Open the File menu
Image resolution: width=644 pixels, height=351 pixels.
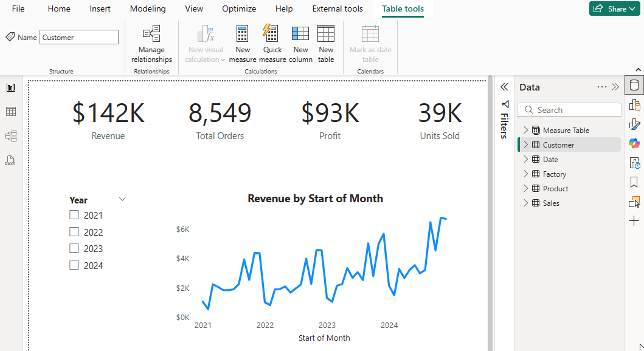pyautogui.click(x=18, y=9)
